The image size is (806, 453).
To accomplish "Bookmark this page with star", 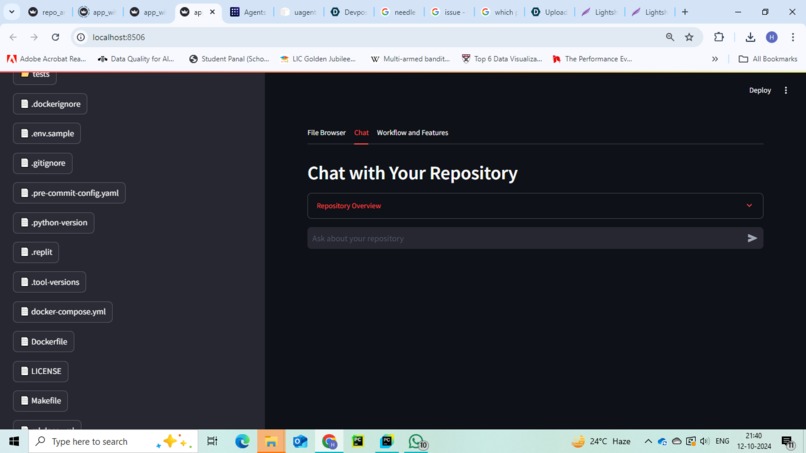I will tap(689, 37).
